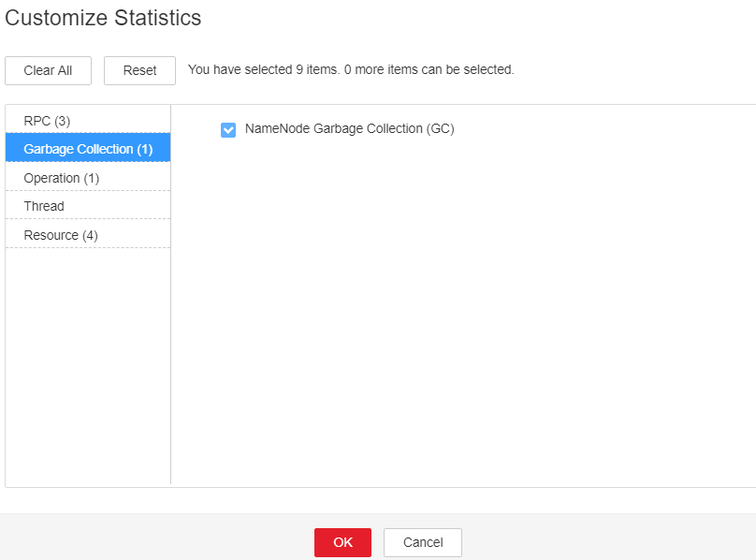The height and width of the screenshot is (560, 756).
Task: Click the gray footer bar beside Cancel
Action: (x=607, y=537)
